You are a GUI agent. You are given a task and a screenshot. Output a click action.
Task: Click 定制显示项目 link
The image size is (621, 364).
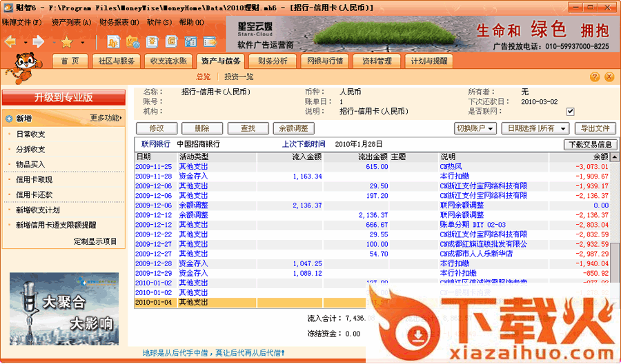[95, 241]
